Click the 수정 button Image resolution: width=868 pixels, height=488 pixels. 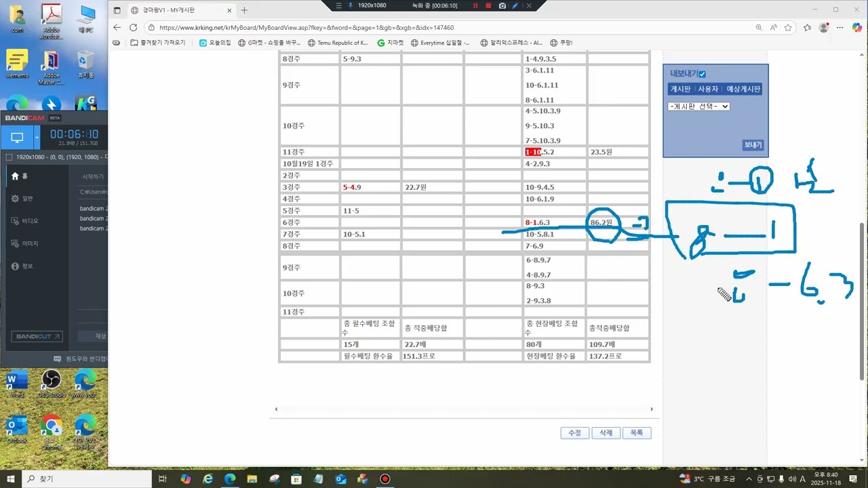pos(574,433)
